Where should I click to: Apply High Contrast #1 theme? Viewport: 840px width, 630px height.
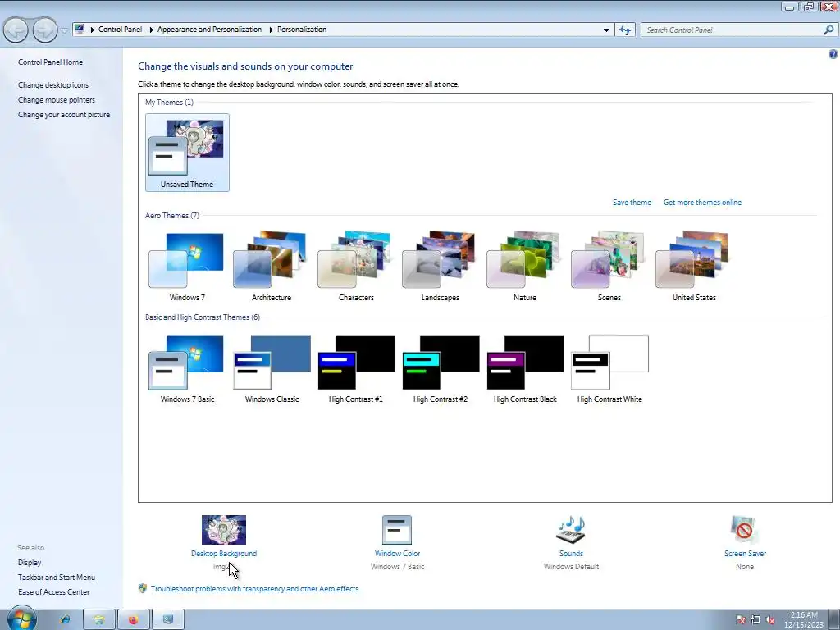pos(356,368)
